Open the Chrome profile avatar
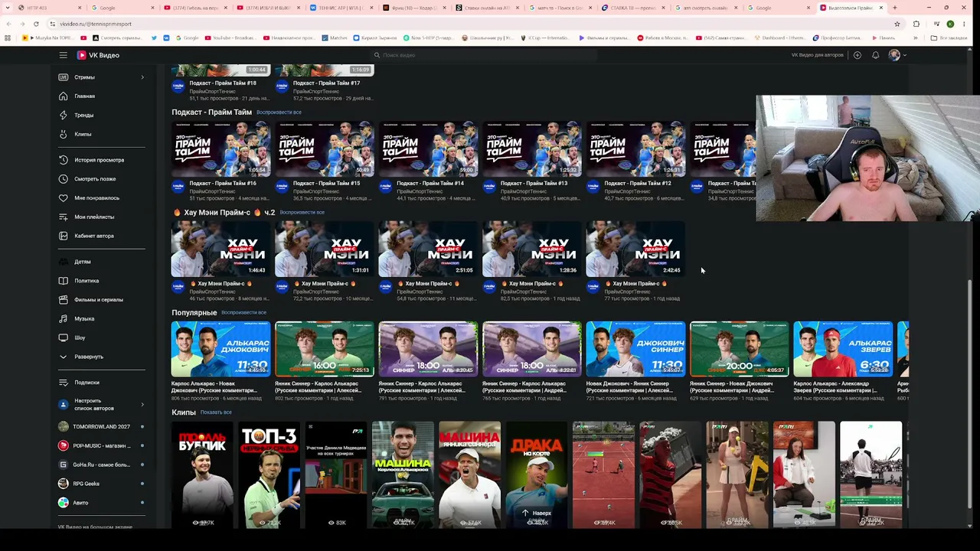The image size is (980, 551). (x=950, y=24)
